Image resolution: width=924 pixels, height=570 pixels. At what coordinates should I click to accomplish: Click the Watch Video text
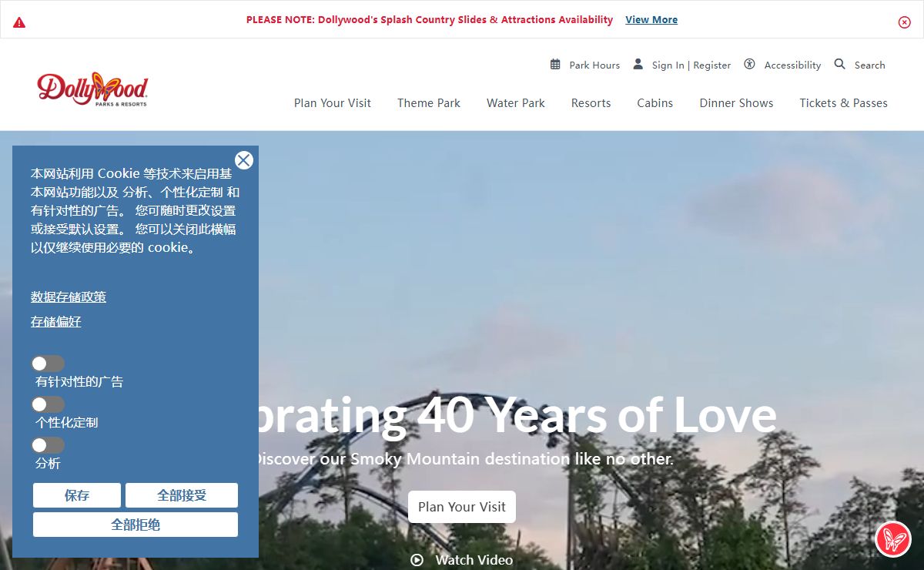coord(474,560)
